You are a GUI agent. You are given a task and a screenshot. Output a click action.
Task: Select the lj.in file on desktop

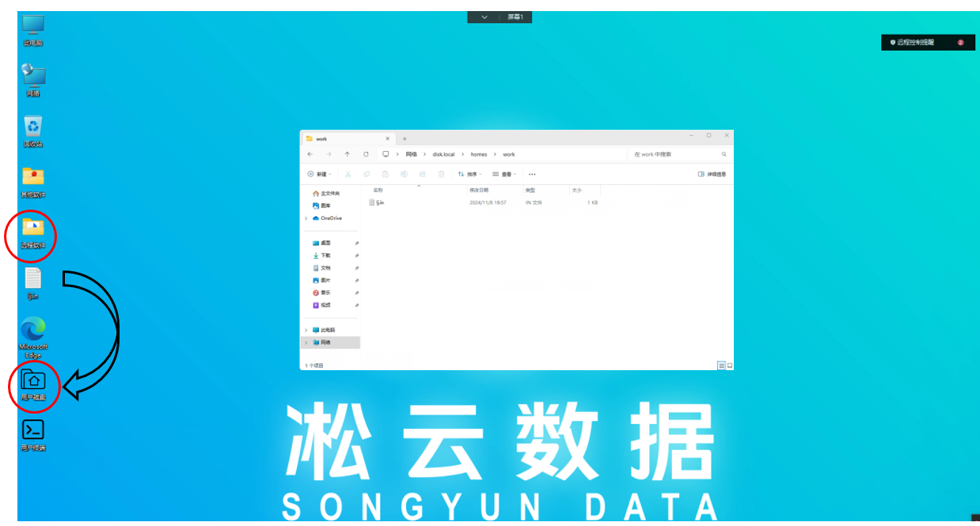coord(32,278)
